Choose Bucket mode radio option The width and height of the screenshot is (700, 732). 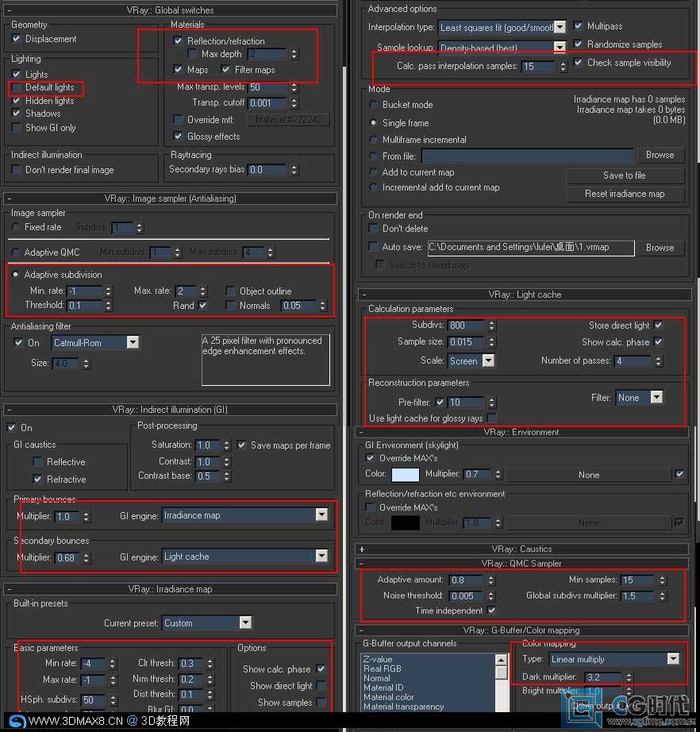pyautogui.click(x=373, y=105)
